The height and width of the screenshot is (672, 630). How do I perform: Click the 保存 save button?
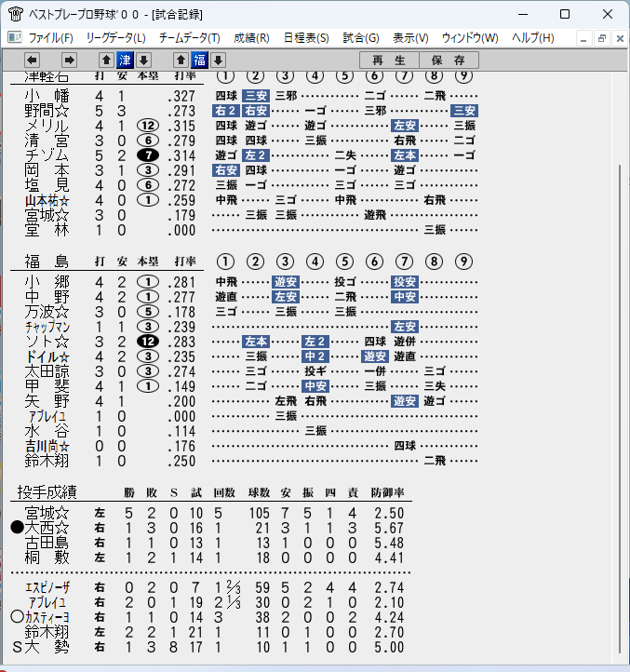[x=449, y=60]
